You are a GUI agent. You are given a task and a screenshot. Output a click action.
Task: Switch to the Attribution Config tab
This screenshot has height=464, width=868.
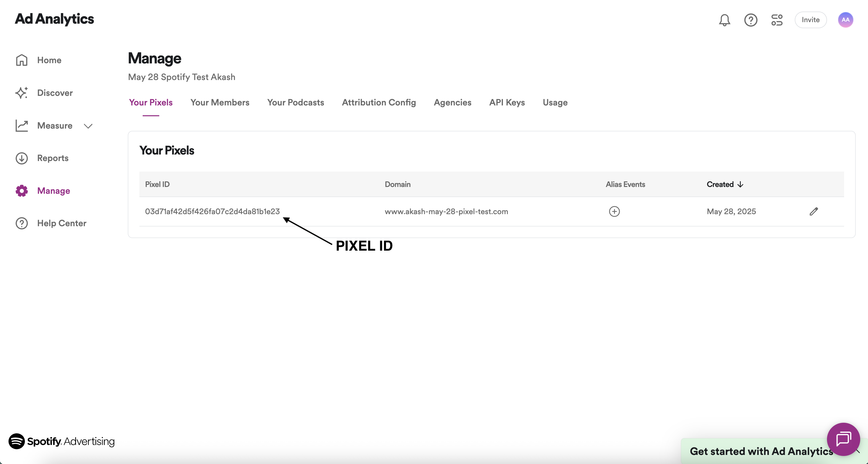[x=379, y=102]
